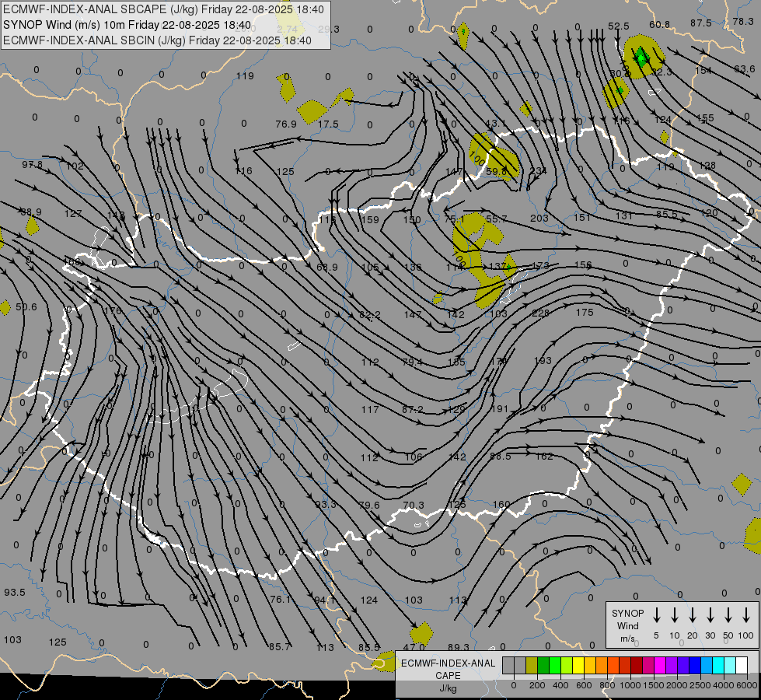This screenshot has width=761, height=700.
Task: Click the map value 228
Action: point(540,313)
